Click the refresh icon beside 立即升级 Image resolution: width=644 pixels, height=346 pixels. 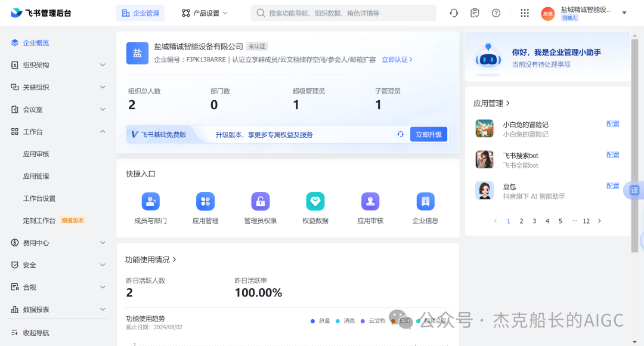click(x=401, y=134)
